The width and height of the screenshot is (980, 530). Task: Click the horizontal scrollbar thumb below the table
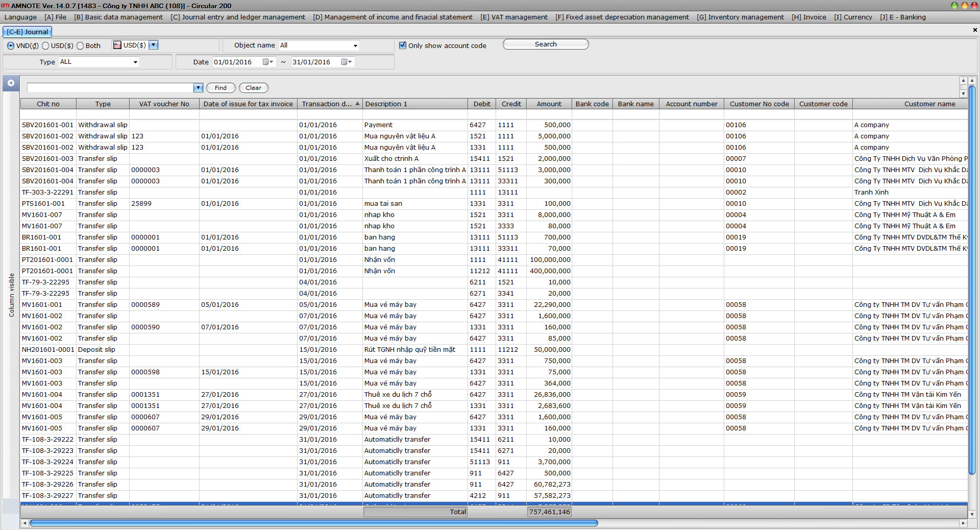click(313, 523)
